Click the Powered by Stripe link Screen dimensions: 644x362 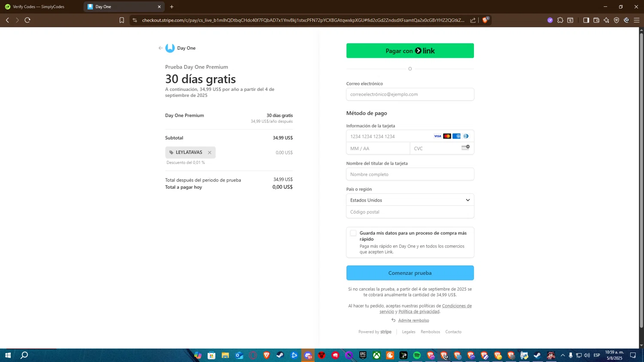coord(375,332)
